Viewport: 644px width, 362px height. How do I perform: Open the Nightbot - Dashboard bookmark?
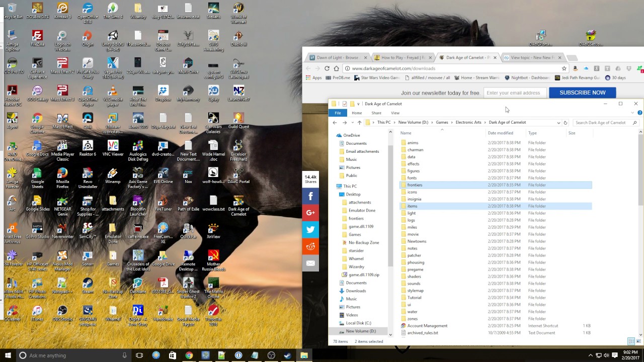coord(527,78)
